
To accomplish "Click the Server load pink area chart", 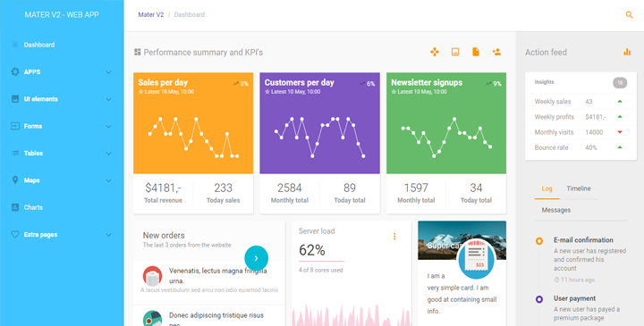I will [x=352, y=315].
